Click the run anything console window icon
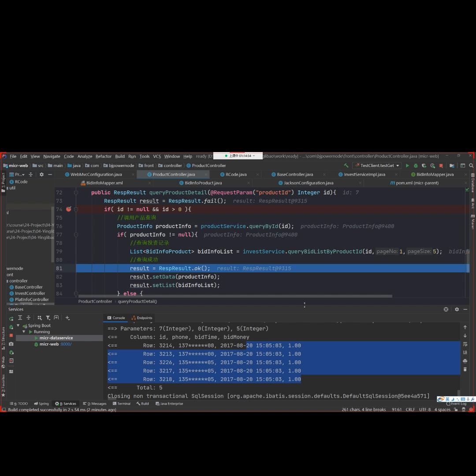This screenshot has width=476, height=476. point(463,165)
